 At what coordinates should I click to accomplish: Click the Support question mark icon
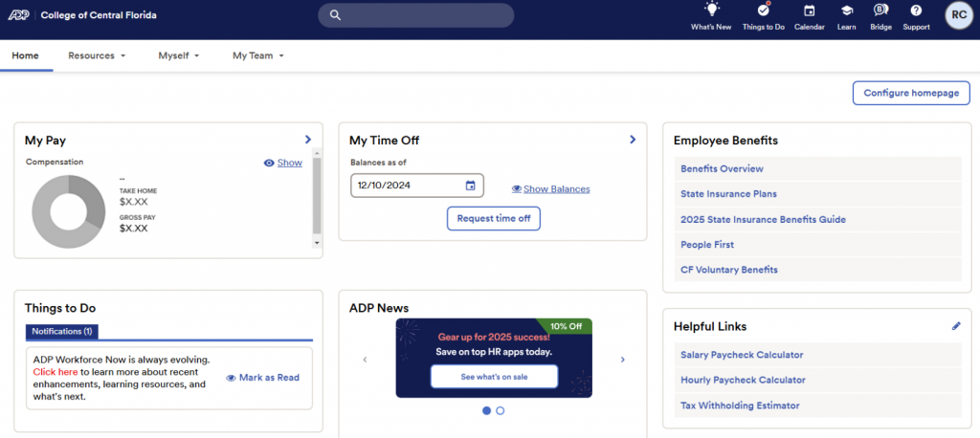[x=916, y=11]
